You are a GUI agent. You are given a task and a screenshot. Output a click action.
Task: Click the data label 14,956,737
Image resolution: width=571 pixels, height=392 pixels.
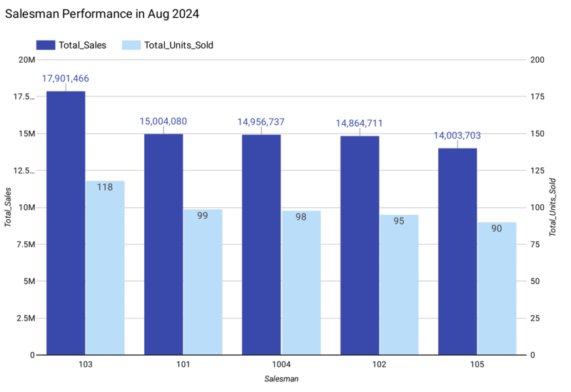click(261, 122)
